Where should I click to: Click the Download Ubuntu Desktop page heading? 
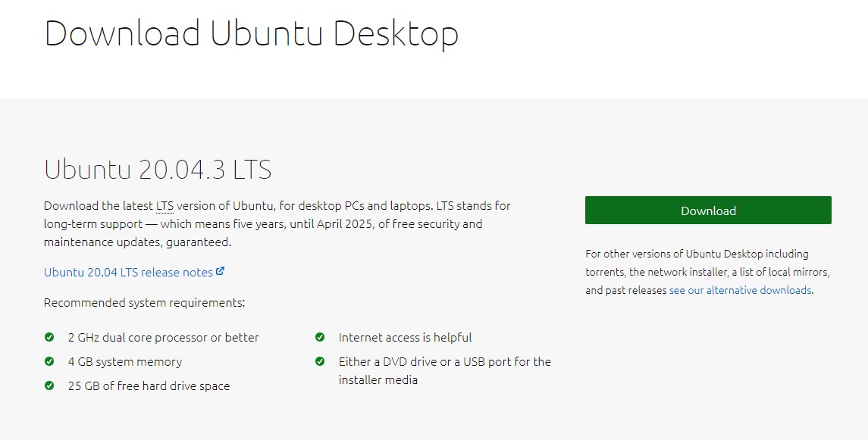[x=252, y=33]
